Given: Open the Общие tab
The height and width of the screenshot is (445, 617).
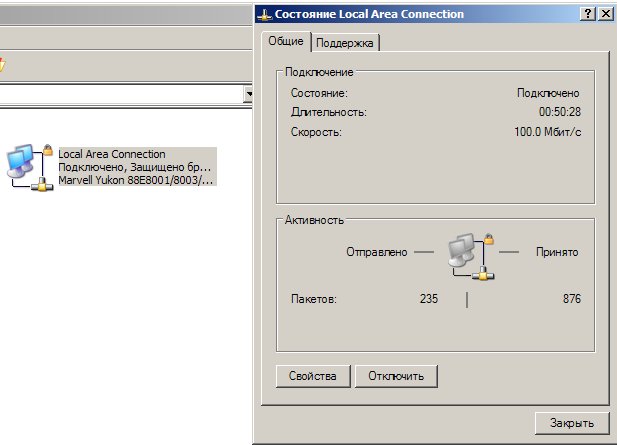Looking at the screenshot, I should point(286,41).
